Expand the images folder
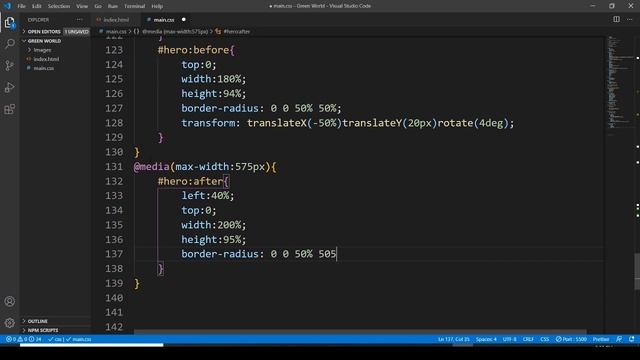The image size is (640, 360). (42, 50)
